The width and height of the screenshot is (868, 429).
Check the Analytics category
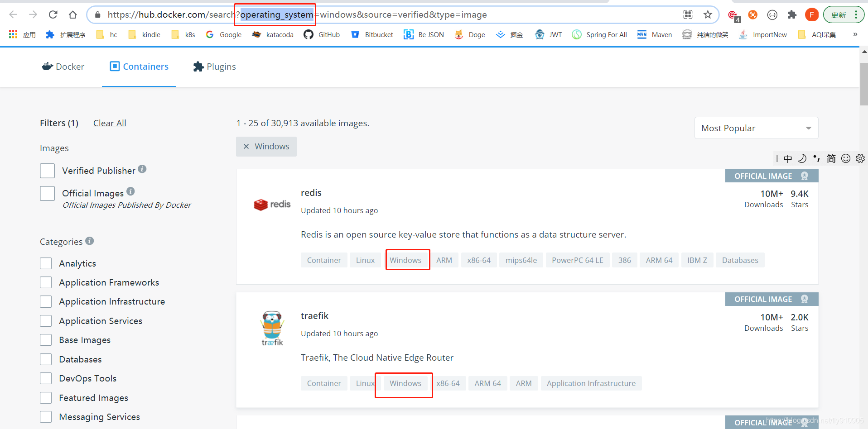point(46,263)
